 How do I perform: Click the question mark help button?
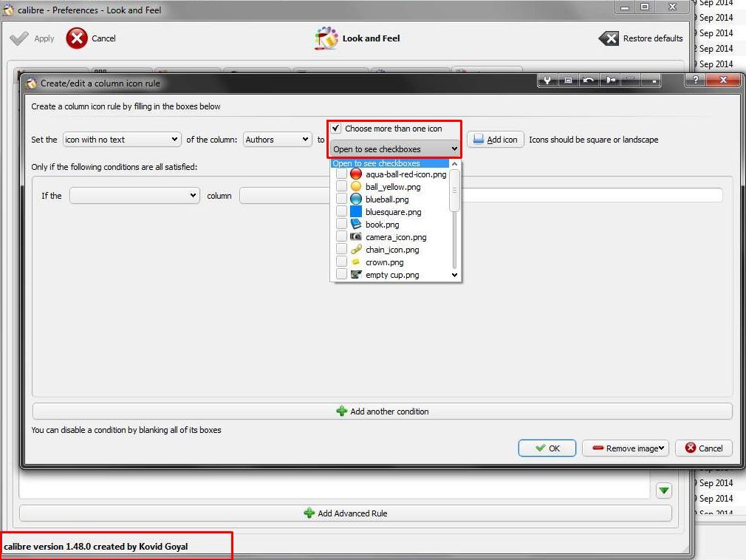(x=695, y=80)
